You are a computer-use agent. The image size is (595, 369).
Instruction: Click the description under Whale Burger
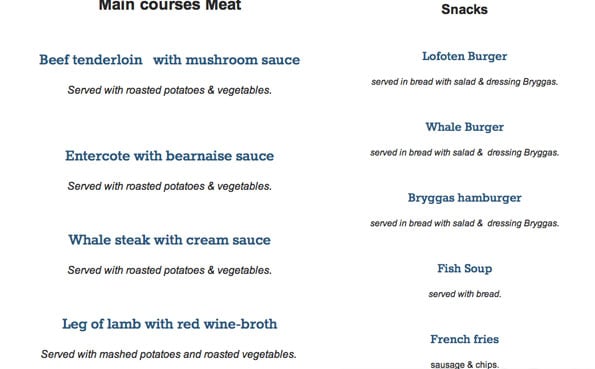click(464, 153)
